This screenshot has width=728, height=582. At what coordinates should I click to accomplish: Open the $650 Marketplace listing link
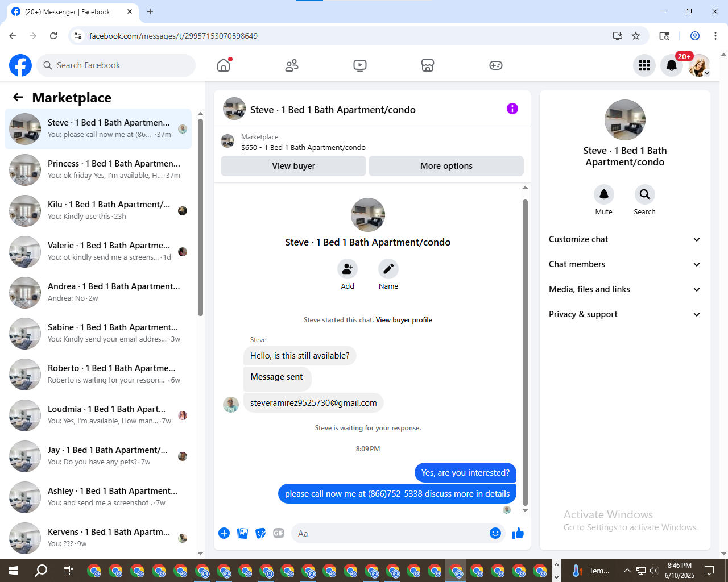(x=303, y=147)
